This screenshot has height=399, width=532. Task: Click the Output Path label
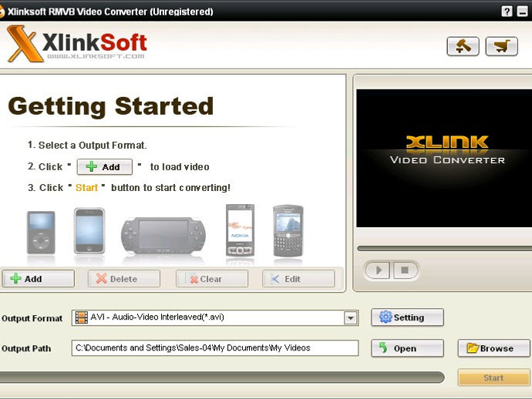pyautogui.click(x=26, y=348)
